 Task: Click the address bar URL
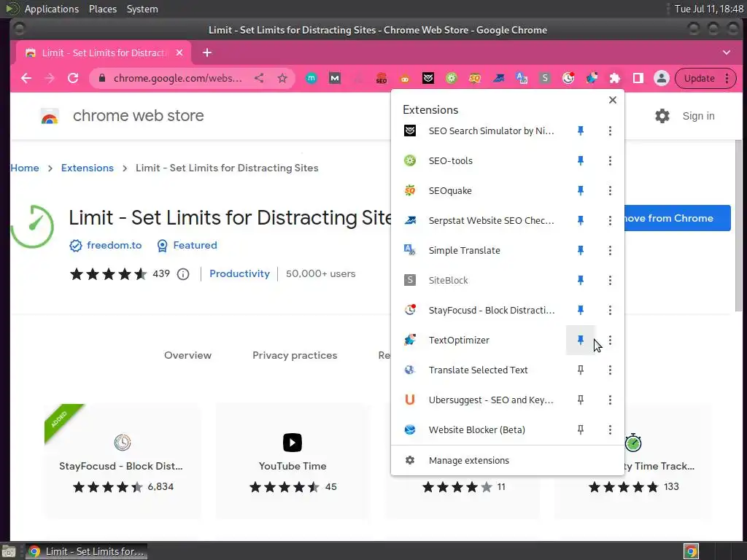click(x=178, y=78)
